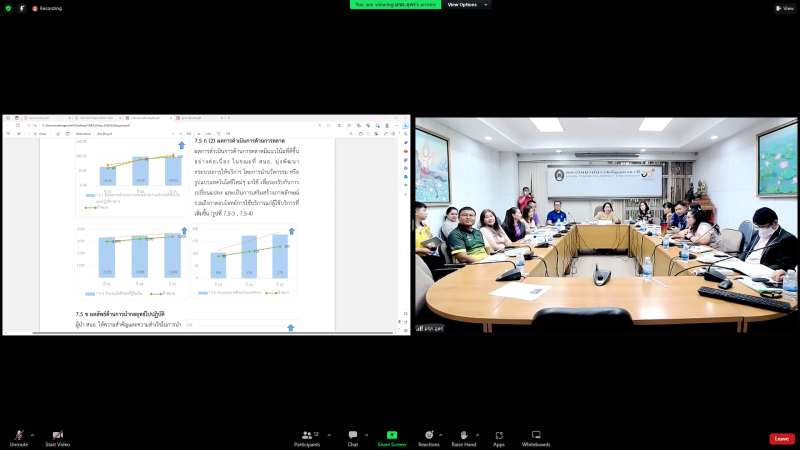Open the Chat panel
Viewport: 800px width, 450px height.
pos(352,437)
